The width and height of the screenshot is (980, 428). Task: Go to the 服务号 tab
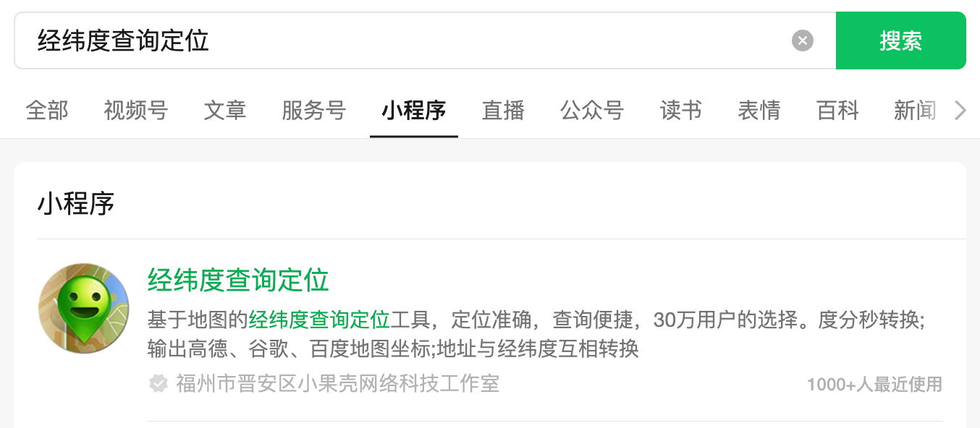[314, 111]
